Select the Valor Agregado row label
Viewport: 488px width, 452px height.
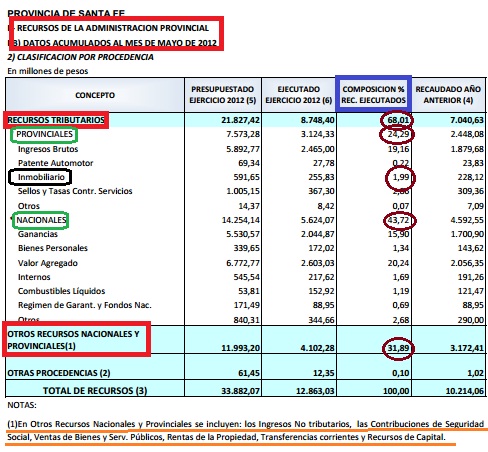click(48, 263)
